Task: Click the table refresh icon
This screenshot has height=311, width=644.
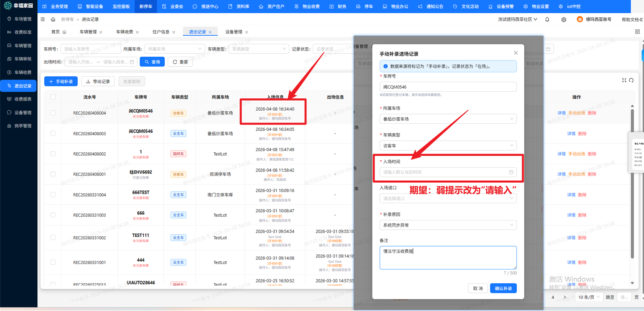Action: [631, 81]
